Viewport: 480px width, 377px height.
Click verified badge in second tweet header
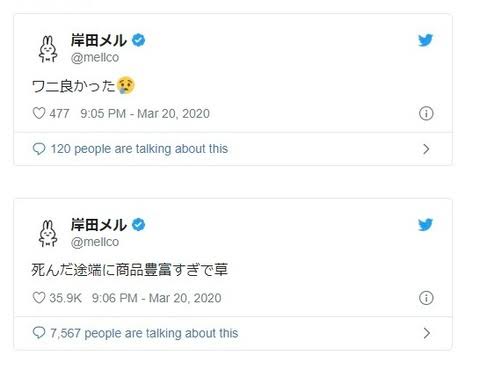139,224
